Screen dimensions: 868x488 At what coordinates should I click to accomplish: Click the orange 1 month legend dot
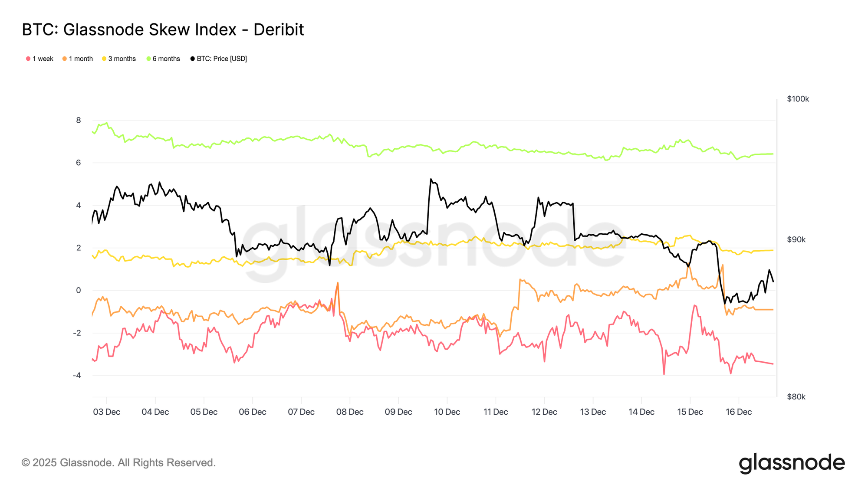pyautogui.click(x=65, y=59)
